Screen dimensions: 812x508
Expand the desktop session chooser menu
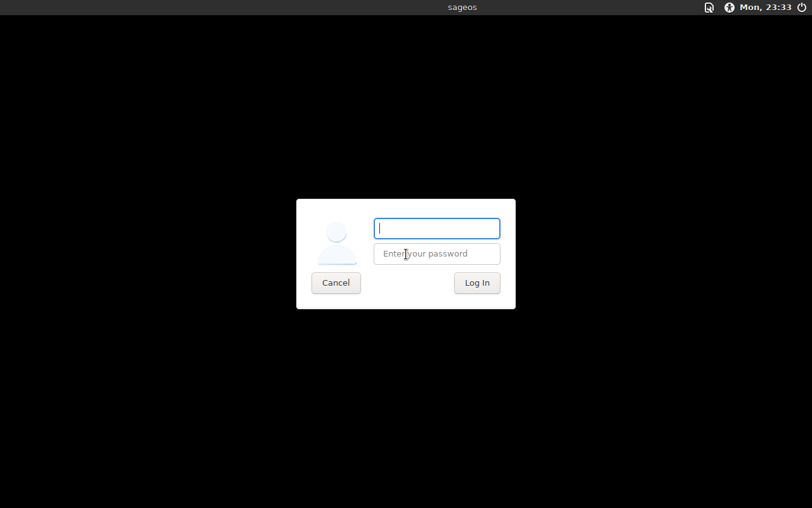[x=709, y=8]
